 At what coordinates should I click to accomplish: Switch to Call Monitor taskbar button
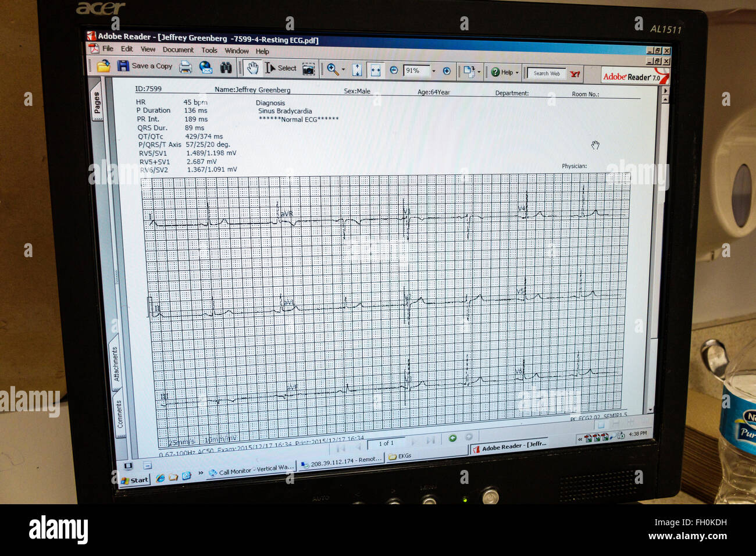pyautogui.click(x=251, y=470)
